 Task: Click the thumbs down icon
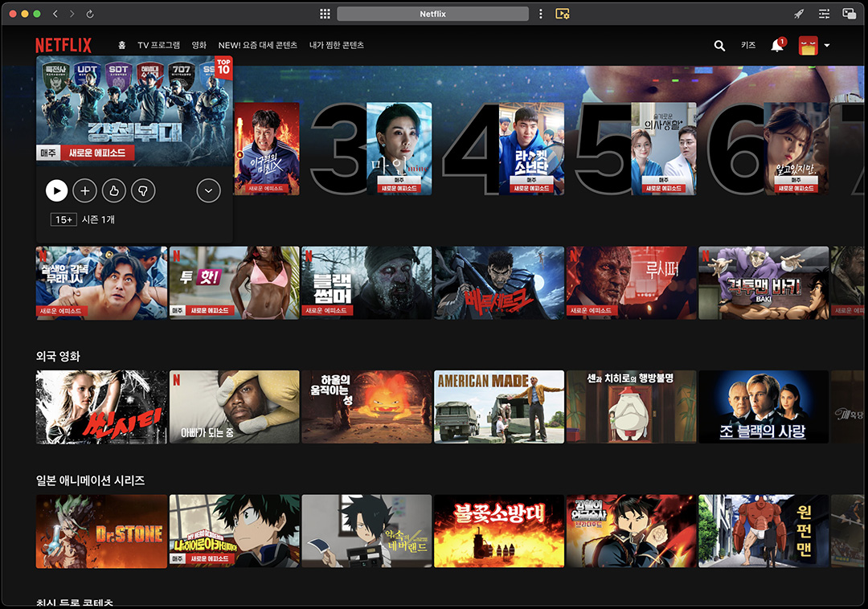tap(143, 191)
